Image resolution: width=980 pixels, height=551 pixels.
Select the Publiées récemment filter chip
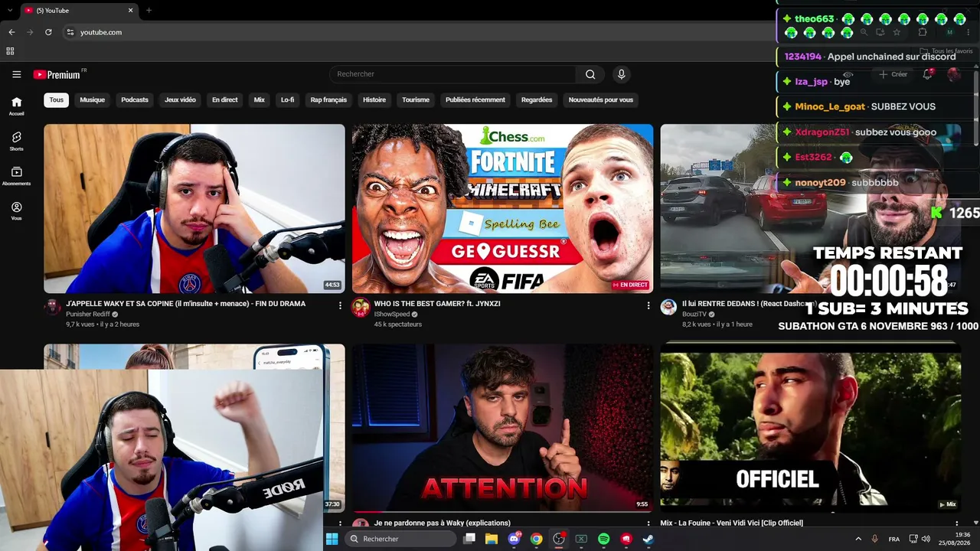point(475,99)
